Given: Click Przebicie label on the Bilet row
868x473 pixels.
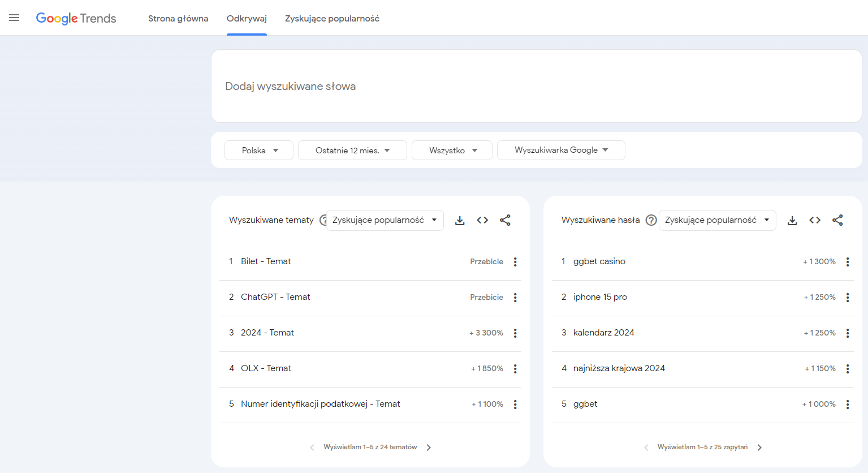Looking at the screenshot, I should click(x=486, y=261).
